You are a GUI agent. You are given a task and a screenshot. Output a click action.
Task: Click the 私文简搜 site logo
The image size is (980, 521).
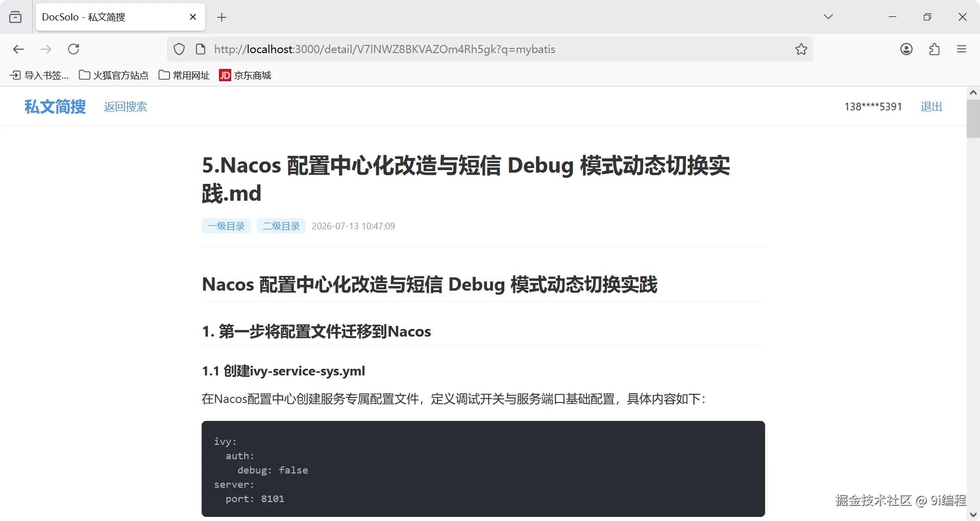coord(55,106)
